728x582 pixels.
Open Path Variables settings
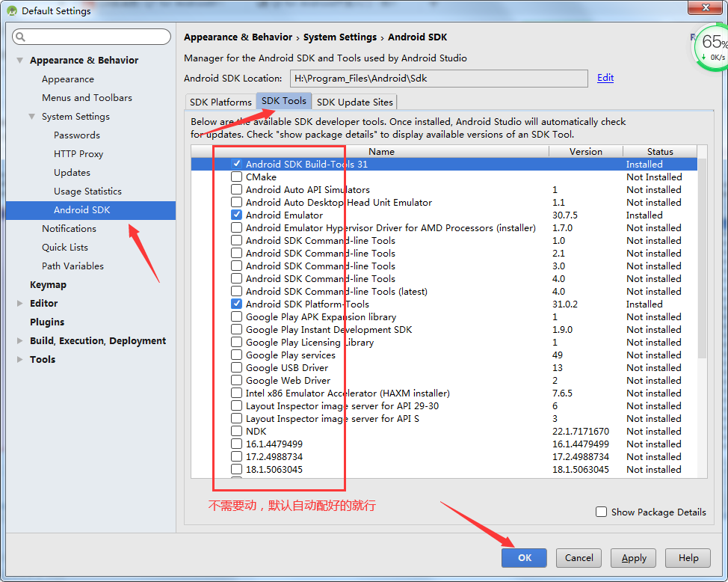pyautogui.click(x=73, y=266)
